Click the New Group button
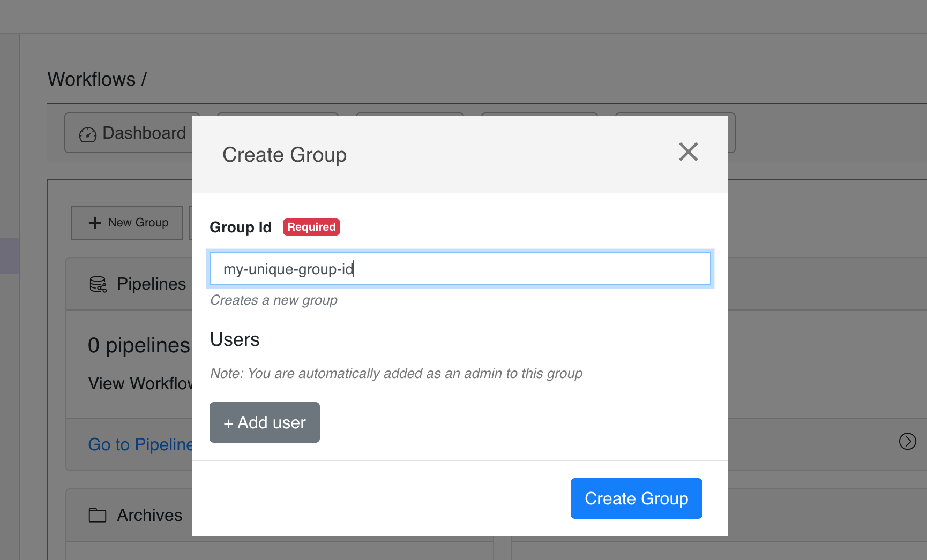This screenshot has height=560, width=927. click(x=127, y=223)
